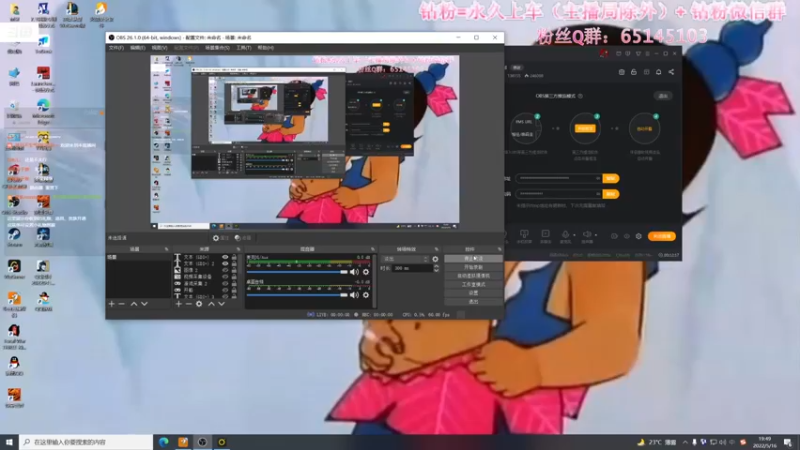This screenshot has width=800, height=450.
Task: Toggle visibility of 文本 (GDI+) source
Action: click(x=225, y=257)
